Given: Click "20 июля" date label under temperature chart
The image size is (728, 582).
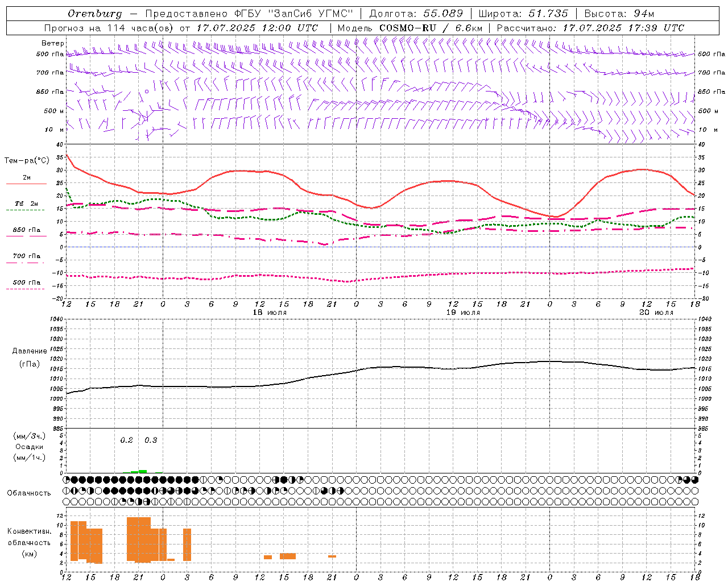Looking at the screenshot, I should [x=656, y=313].
